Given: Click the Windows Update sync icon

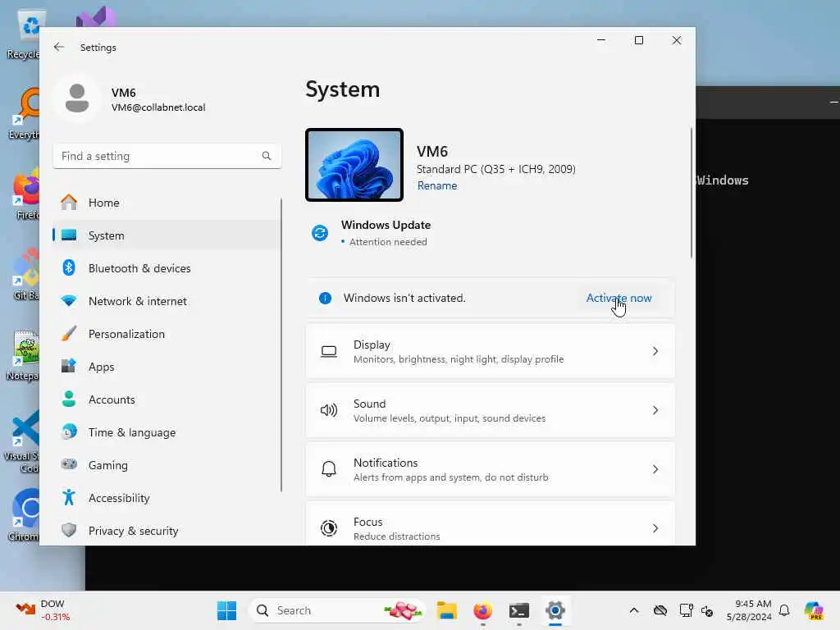Looking at the screenshot, I should point(320,233).
